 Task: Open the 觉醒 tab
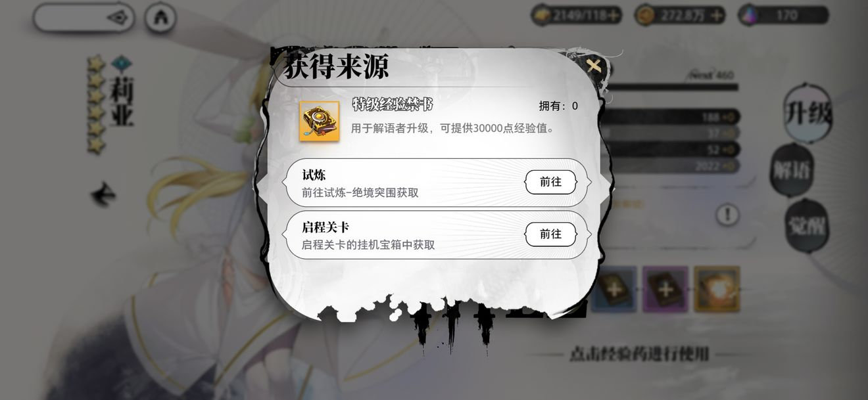tap(807, 226)
